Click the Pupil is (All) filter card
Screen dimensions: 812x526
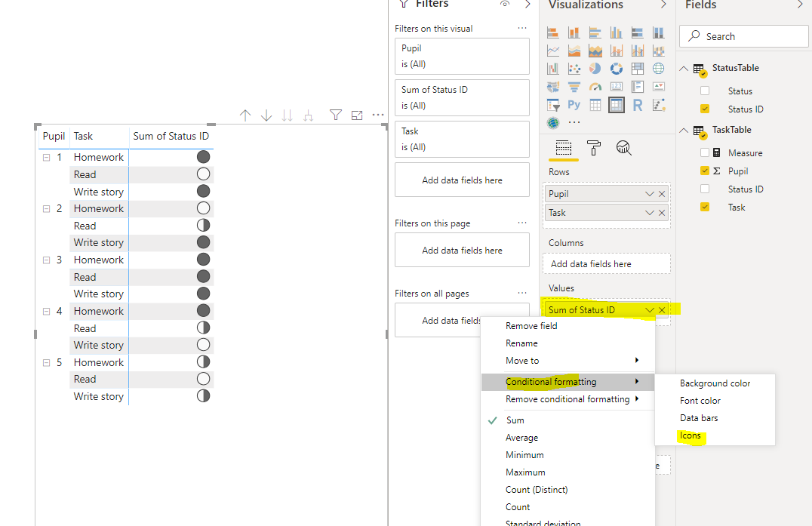tap(462, 56)
